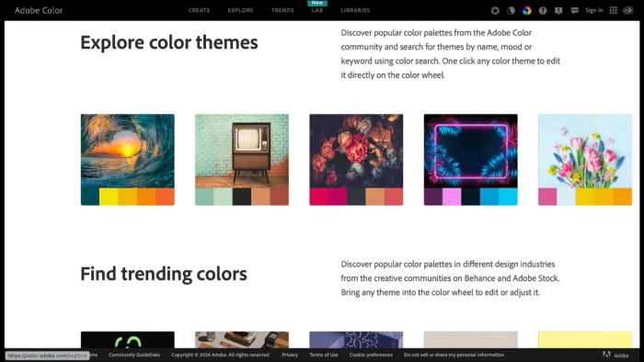Open the Explore tab
This screenshot has width=644, height=362.
(x=241, y=10)
